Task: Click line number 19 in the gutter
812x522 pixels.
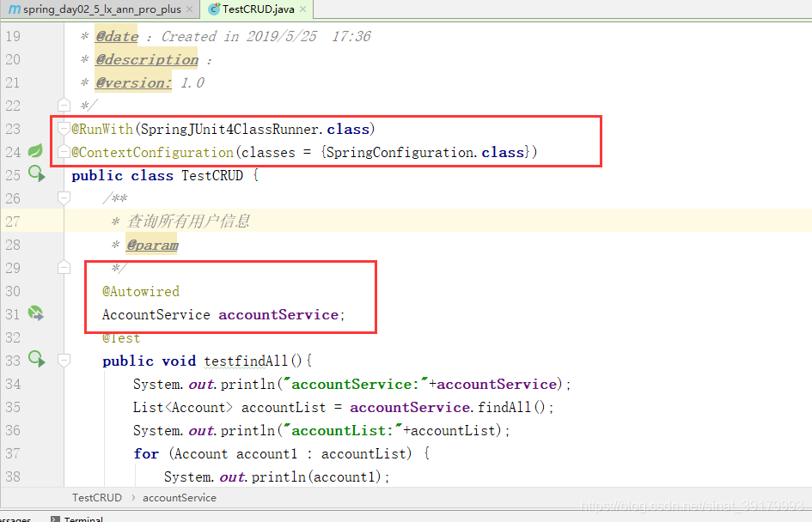Action: click(x=13, y=36)
